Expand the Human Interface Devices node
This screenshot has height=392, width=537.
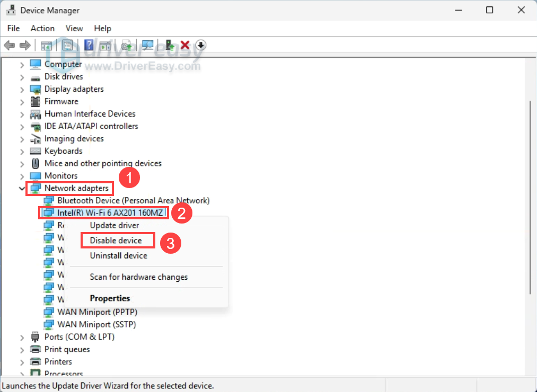(22, 114)
